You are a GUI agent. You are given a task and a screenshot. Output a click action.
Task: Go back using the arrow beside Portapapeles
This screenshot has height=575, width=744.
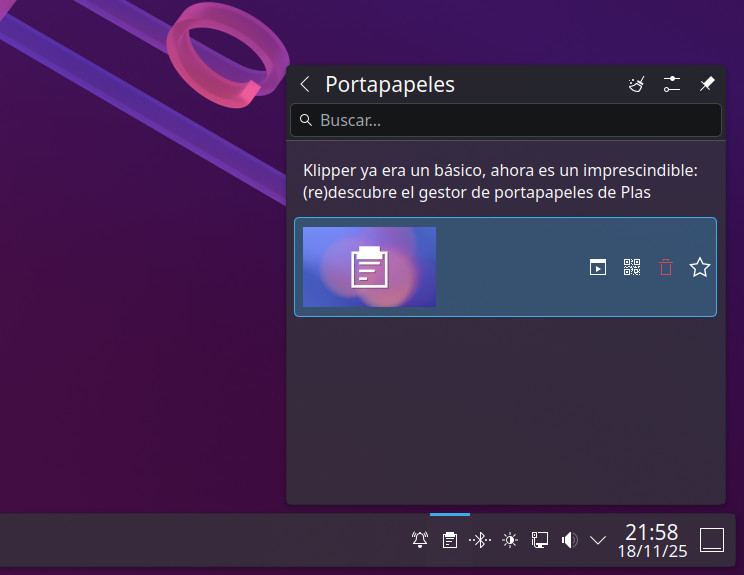coord(305,85)
